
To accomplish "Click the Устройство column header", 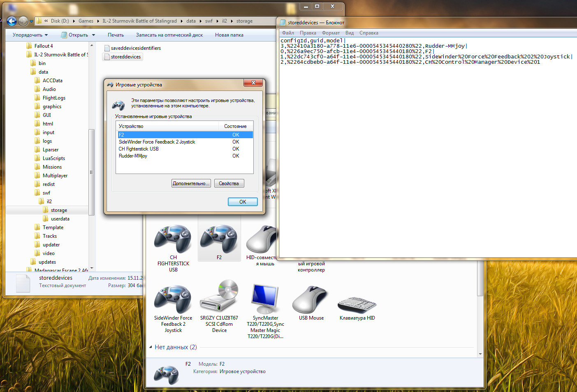I will (x=167, y=126).
